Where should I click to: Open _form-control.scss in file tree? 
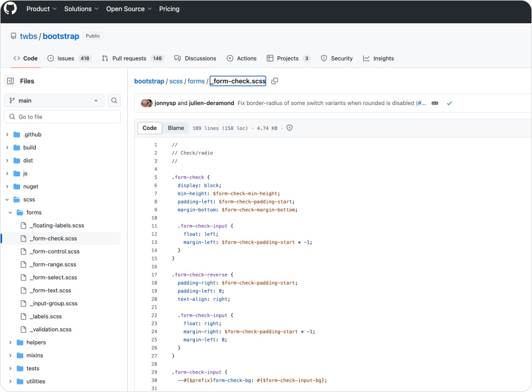54,252
